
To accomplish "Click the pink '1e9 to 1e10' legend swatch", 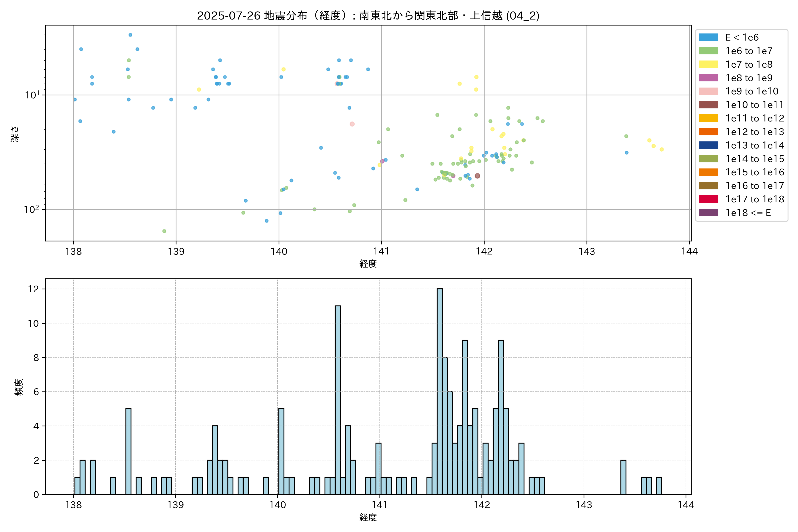I will [708, 91].
